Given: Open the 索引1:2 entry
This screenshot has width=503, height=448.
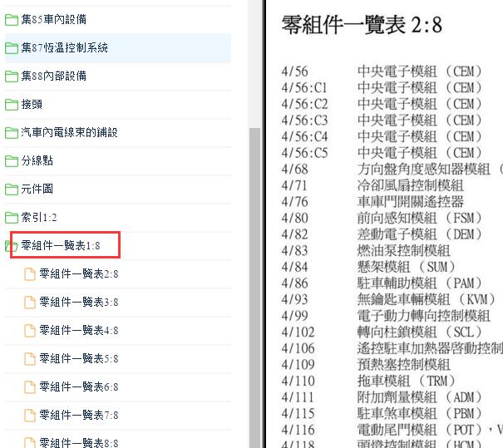Looking at the screenshot, I should coord(39,217).
